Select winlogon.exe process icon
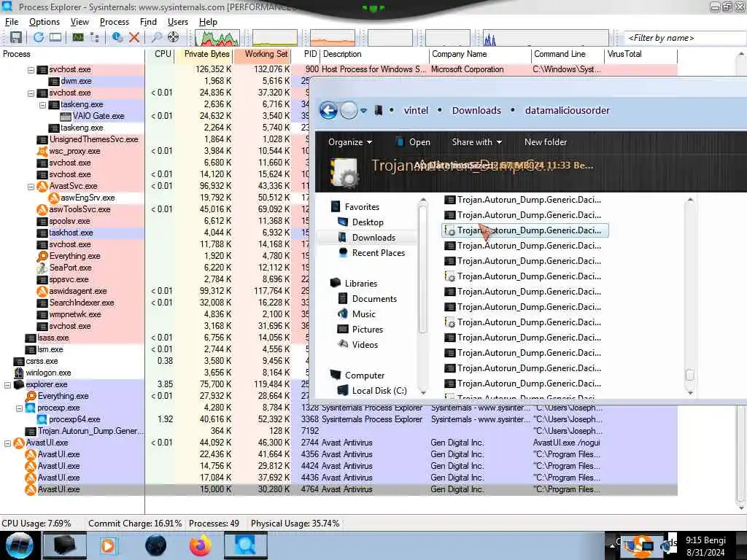747x560 pixels. 19,373
